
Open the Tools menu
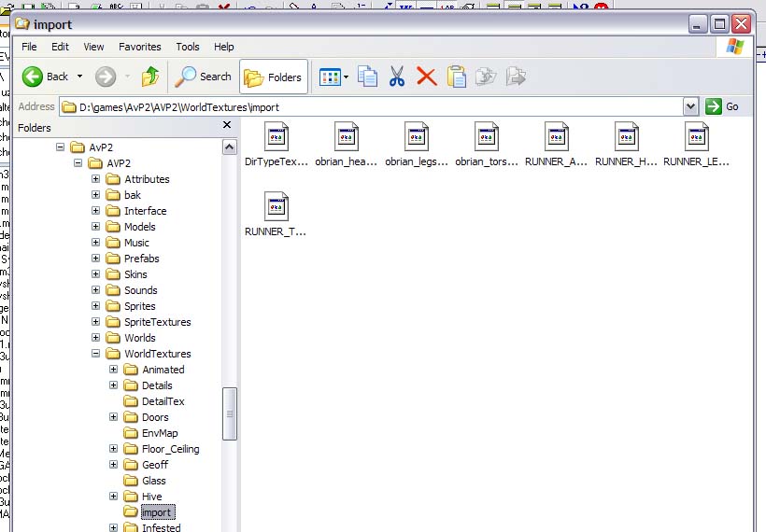188,47
